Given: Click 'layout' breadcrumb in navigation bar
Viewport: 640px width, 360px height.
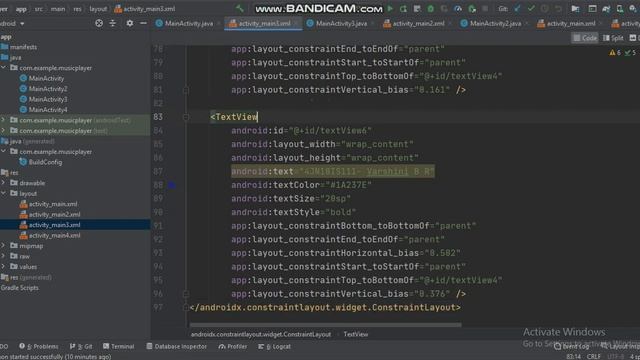Looking at the screenshot, I should click(98, 9).
